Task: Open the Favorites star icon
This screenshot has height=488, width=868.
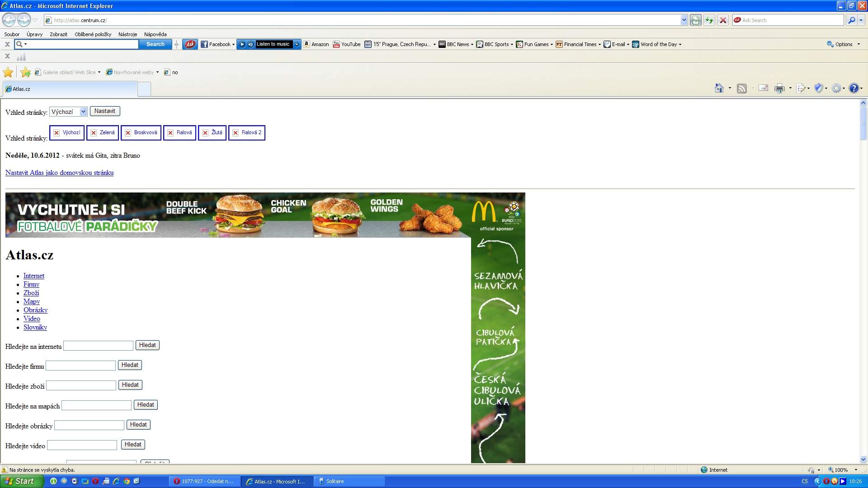Action: (x=8, y=72)
